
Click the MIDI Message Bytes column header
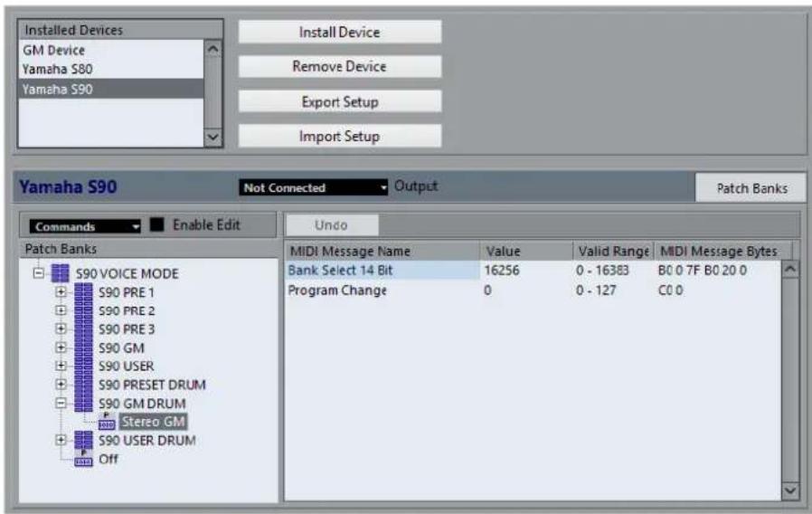(x=722, y=252)
